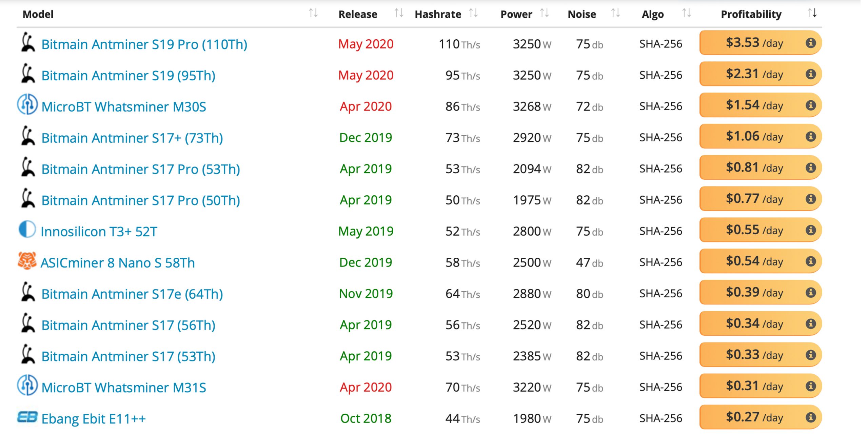Click the Ebang EB logo icon
Image resolution: width=868 pixels, height=434 pixels.
click(x=27, y=417)
